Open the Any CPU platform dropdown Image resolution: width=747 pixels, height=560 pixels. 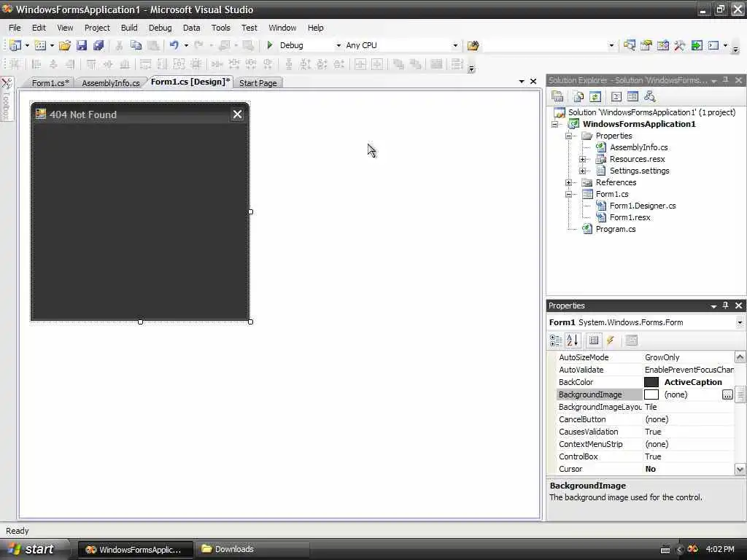pyautogui.click(x=455, y=46)
